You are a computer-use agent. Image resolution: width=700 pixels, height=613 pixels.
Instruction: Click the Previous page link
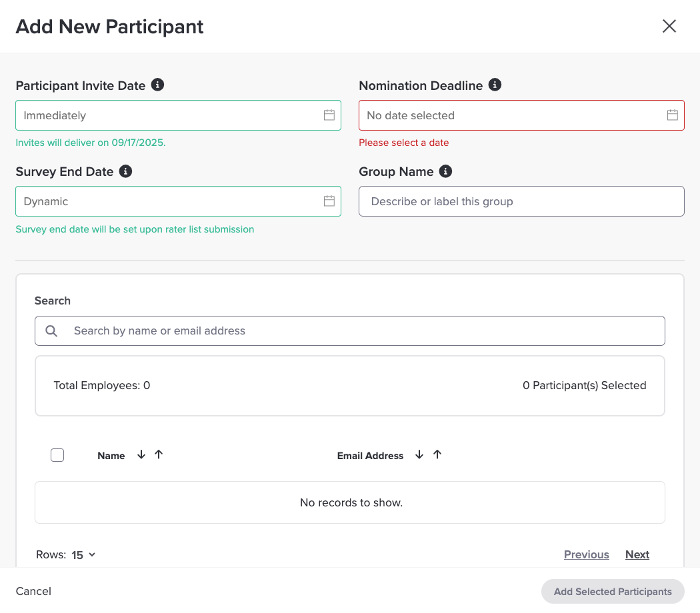click(586, 554)
